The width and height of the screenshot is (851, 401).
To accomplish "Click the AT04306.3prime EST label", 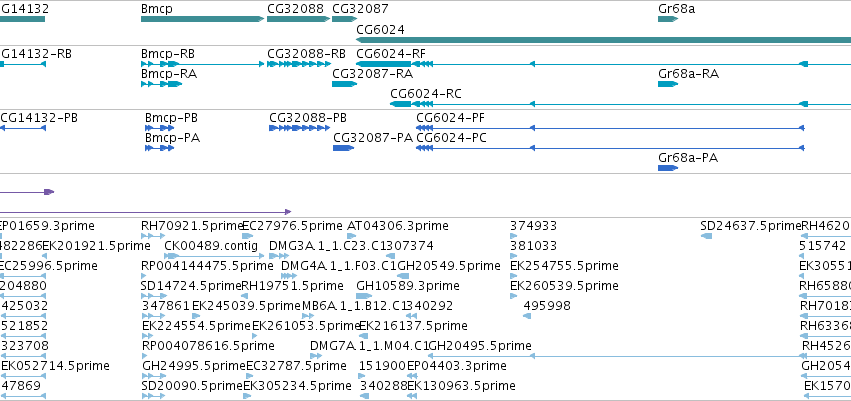I will 398,226.
